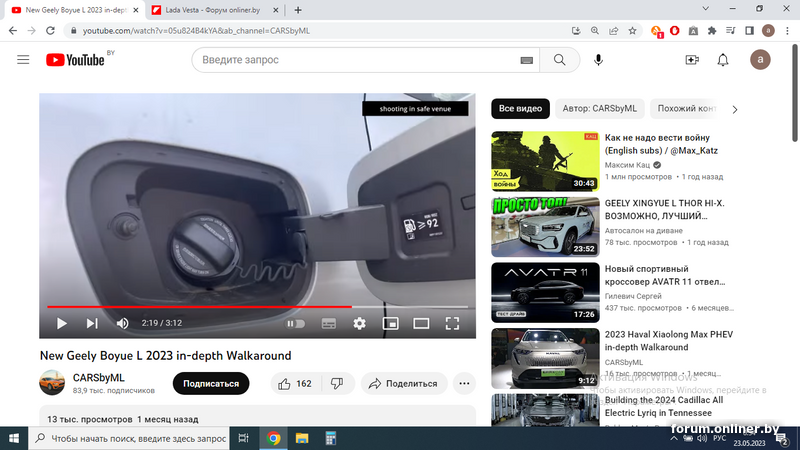The width and height of the screenshot is (800, 450).
Task: Open browser side panel
Action: tap(749, 31)
